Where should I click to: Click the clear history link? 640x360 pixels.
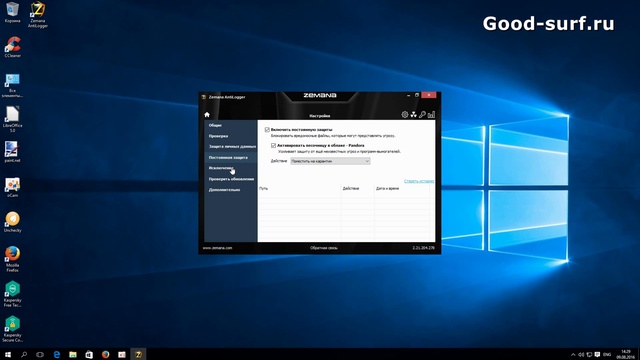click(x=419, y=181)
